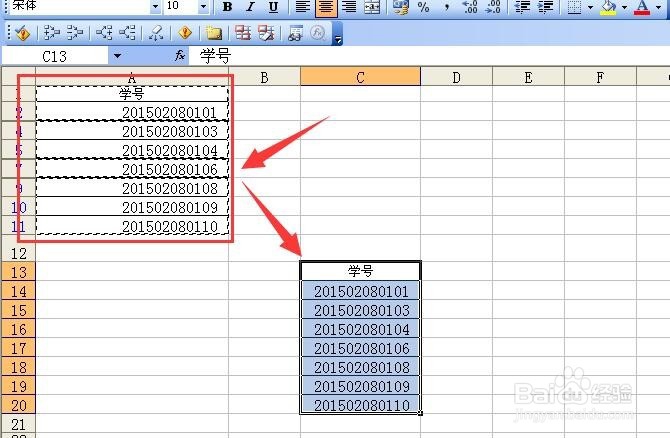Image resolution: width=670 pixels, height=438 pixels.
Task: Apply borders to selected cells
Action: (x=574, y=7)
